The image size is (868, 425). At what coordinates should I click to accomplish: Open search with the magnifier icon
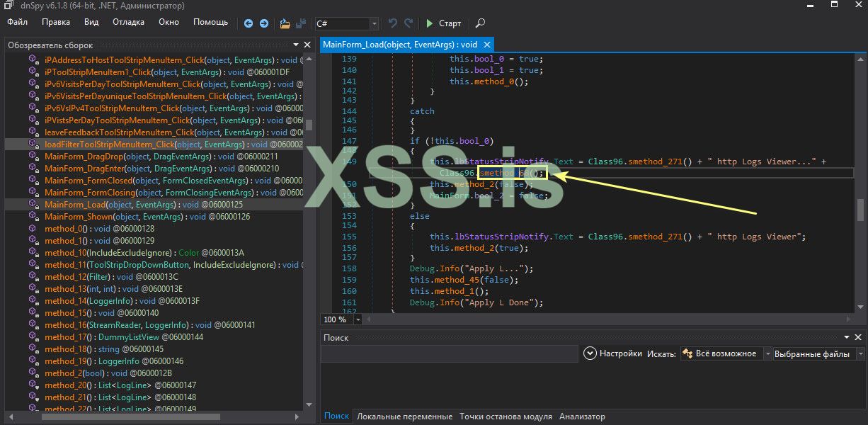(480, 23)
